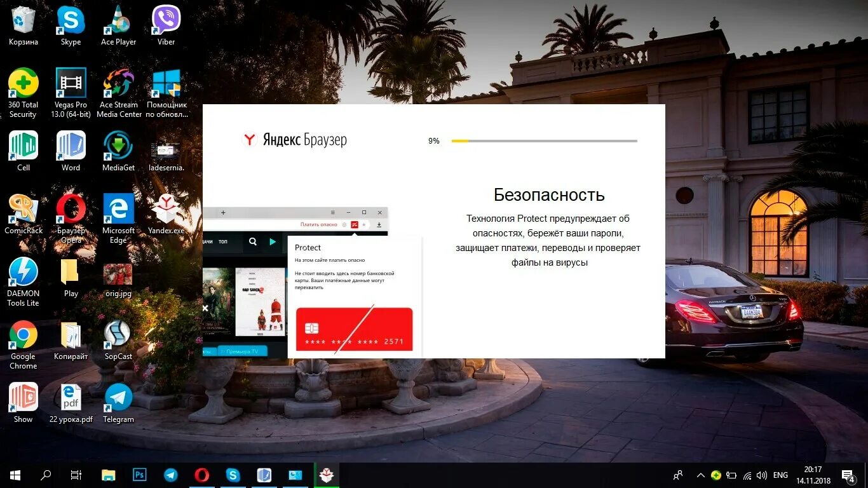
Task: Click the Protect popup title in preview
Action: 308,248
